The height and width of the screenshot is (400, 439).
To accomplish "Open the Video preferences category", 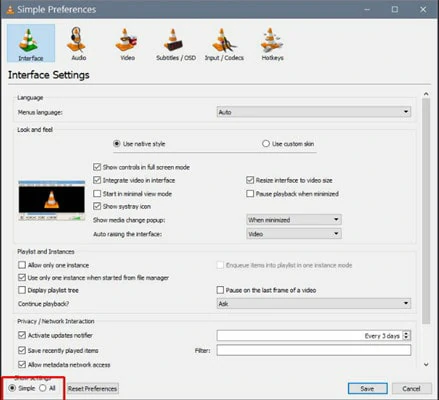I will point(127,43).
